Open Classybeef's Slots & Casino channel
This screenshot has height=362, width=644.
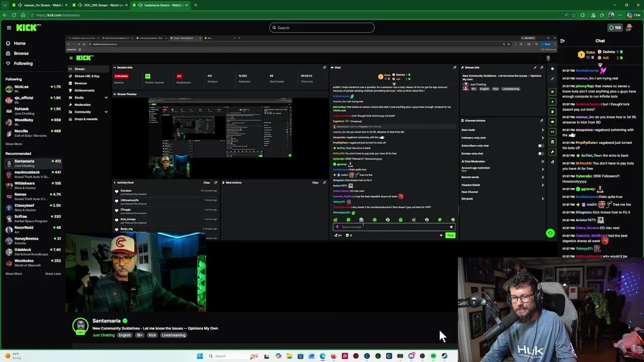pos(33,208)
